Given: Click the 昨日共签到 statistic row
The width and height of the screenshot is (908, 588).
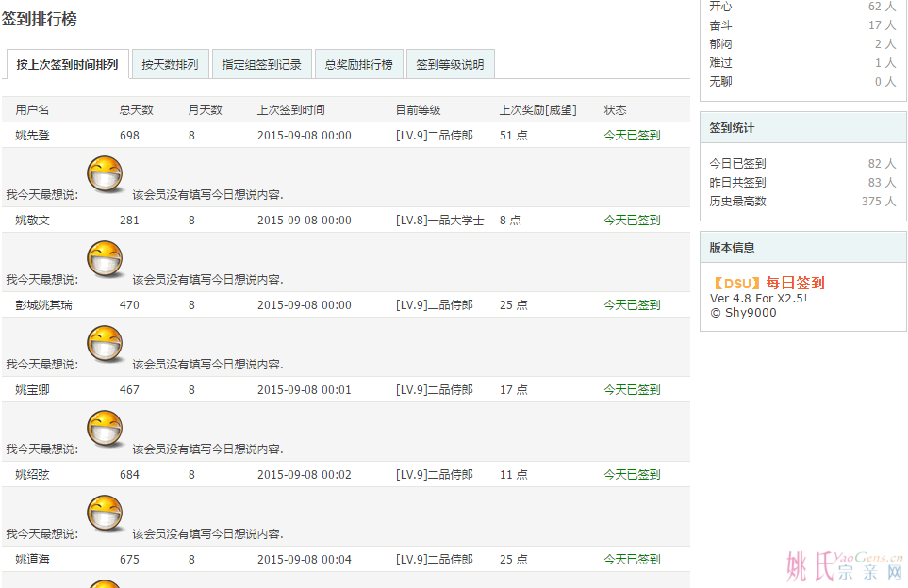Looking at the screenshot, I should click(x=802, y=182).
